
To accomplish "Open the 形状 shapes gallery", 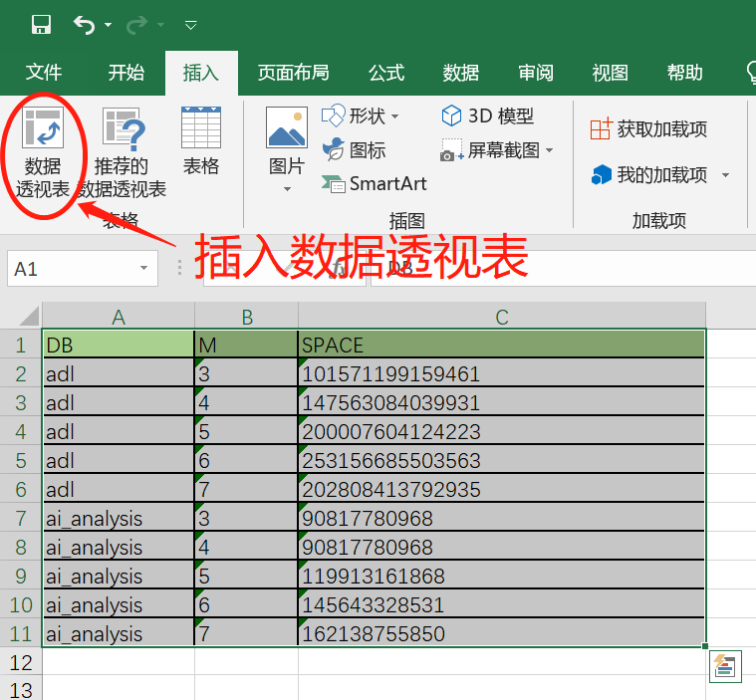I will coord(361,117).
